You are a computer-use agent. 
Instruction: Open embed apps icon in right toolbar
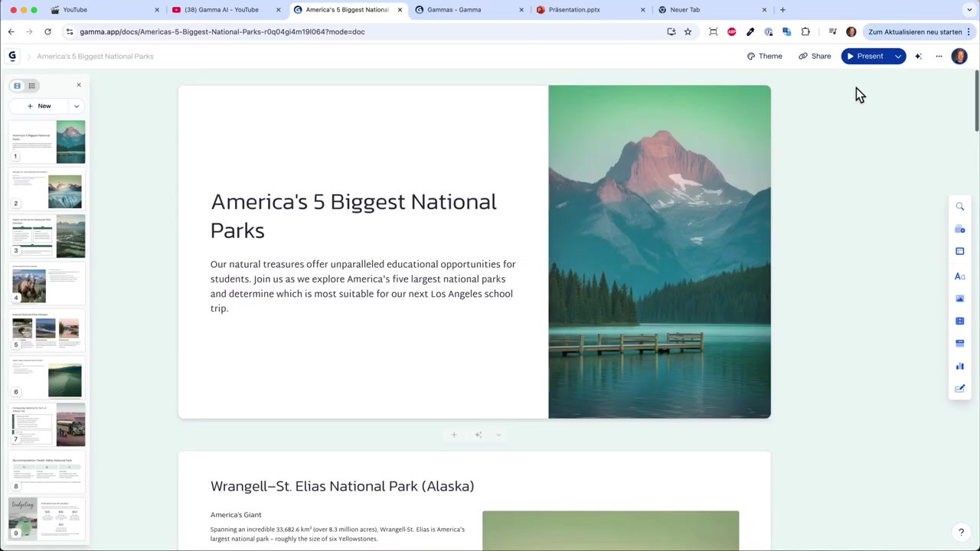point(959,343)
